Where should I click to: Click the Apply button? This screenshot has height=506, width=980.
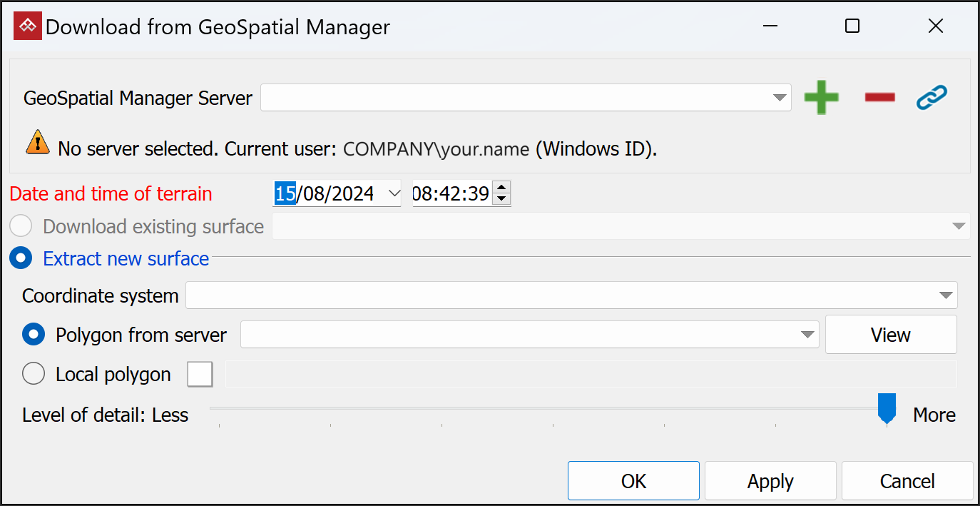(x=770, y=481)
